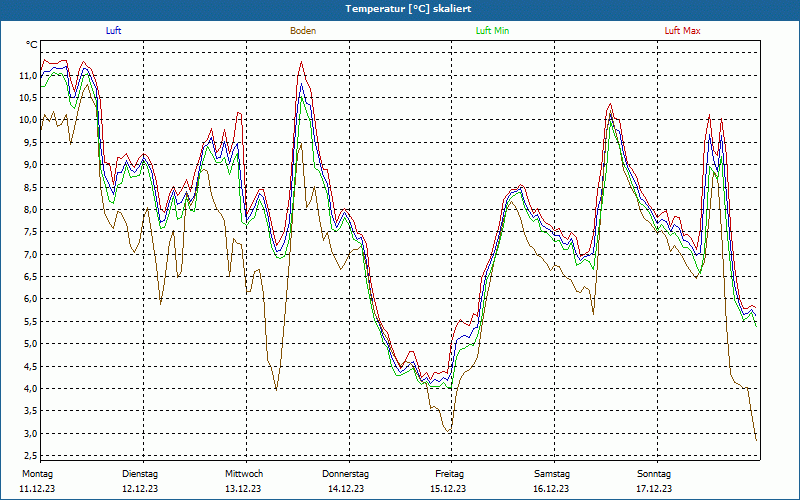Click the Boden legend label
800x500 pixels.
coord(303,31)
